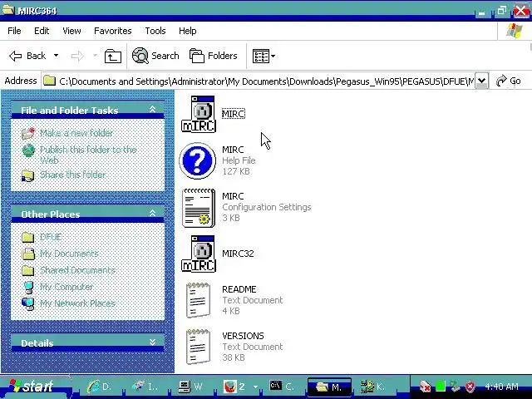Select the README text document icon

coord(198,300)
